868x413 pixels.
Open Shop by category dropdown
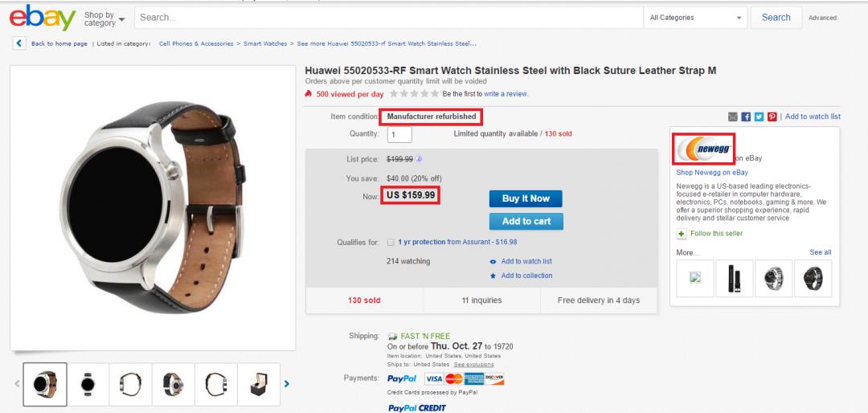[x=104, y=18]
